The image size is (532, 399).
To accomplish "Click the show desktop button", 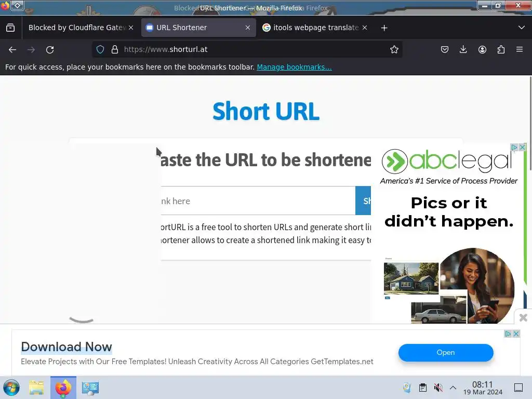I will [x=518, y=388].
